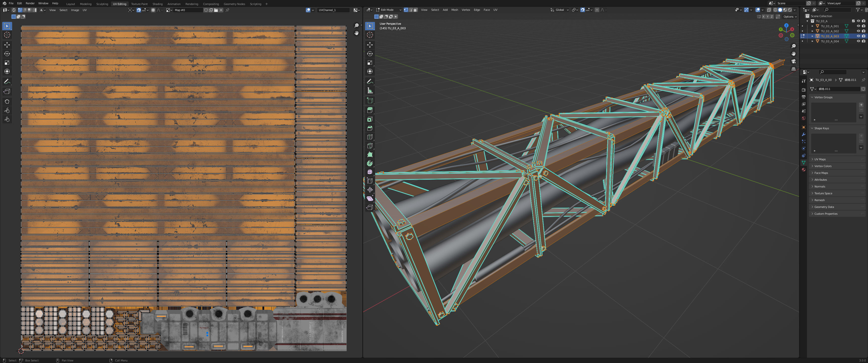Choose the Rip Region tool

click(x=370, y=207)
